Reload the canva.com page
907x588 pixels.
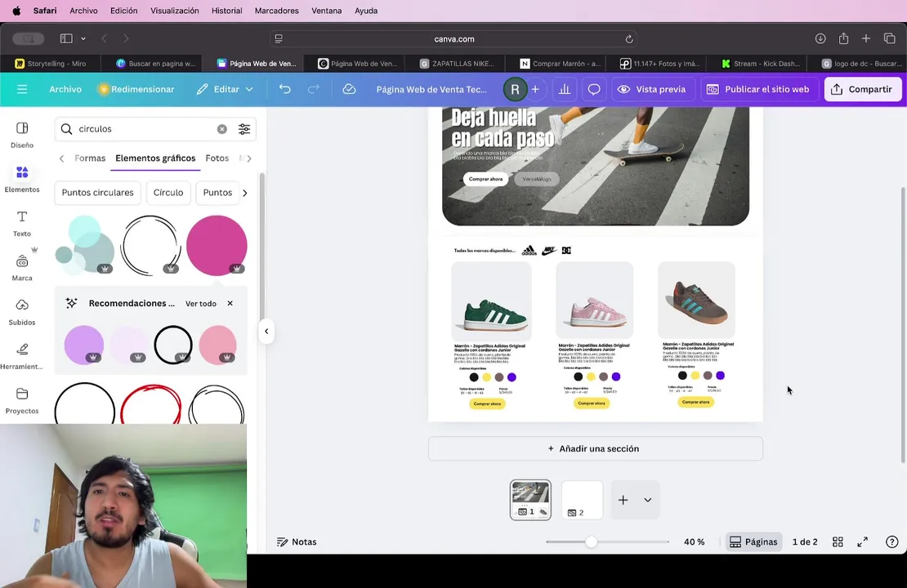[628, 38]
